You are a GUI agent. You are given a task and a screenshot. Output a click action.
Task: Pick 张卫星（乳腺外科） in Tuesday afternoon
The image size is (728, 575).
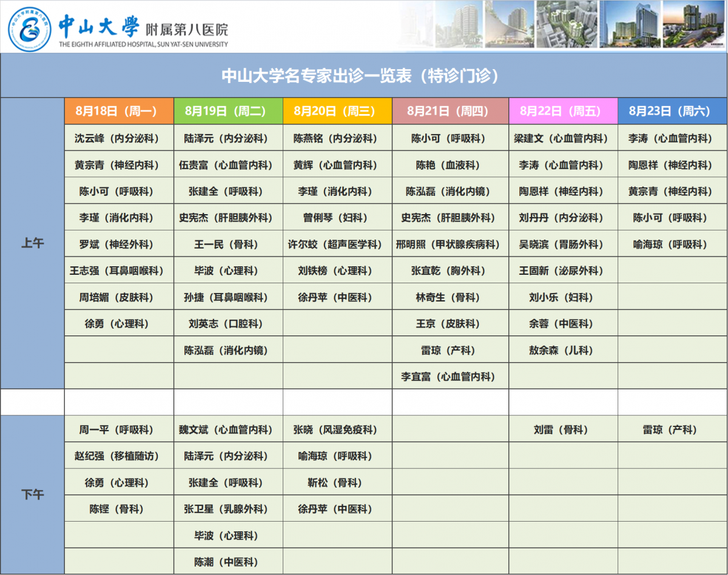pyautogui.click(x=228, y=509)
